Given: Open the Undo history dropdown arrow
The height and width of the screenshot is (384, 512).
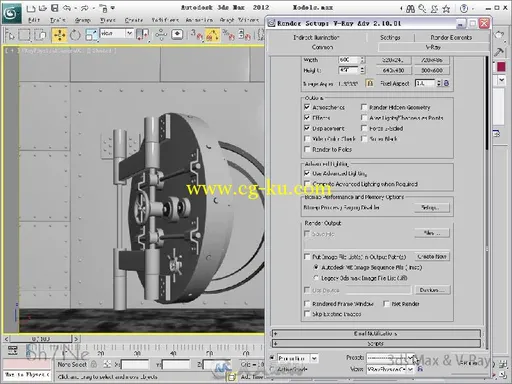Looking at the screenshot, I should point(75,8).
